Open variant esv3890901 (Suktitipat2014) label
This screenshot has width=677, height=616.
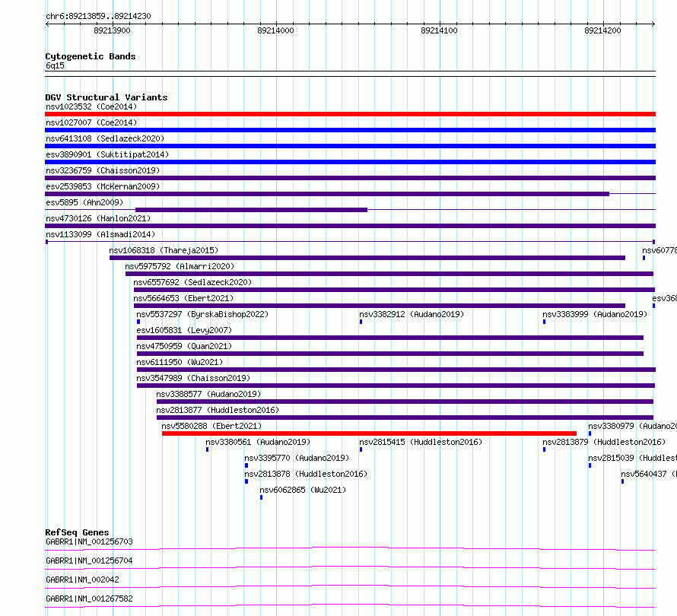pos(107,154)
